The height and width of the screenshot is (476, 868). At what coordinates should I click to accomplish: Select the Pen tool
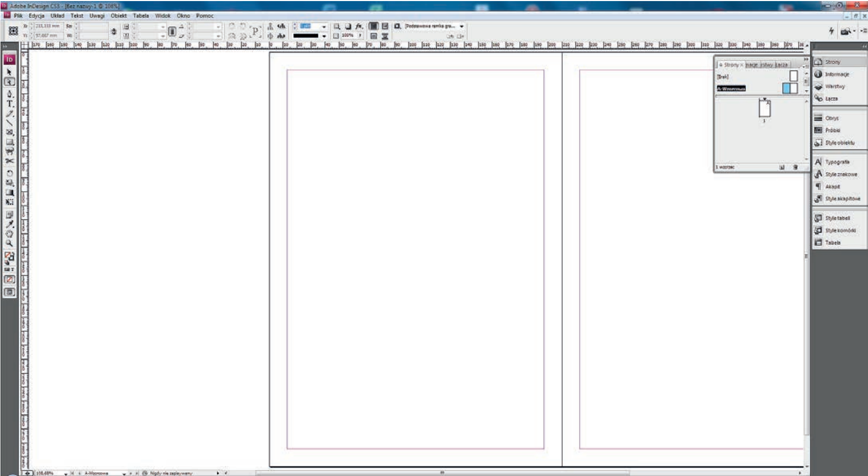coord(10,94)
